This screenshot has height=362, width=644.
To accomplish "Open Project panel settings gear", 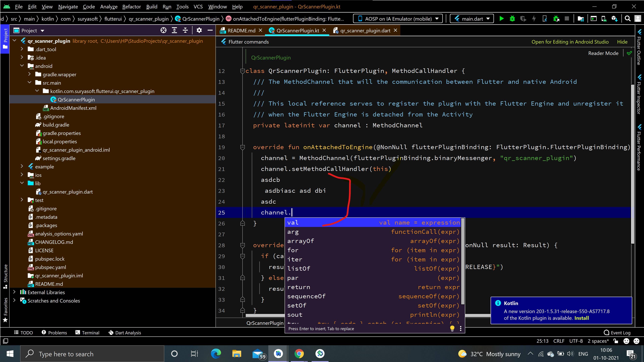I will 199,30.
